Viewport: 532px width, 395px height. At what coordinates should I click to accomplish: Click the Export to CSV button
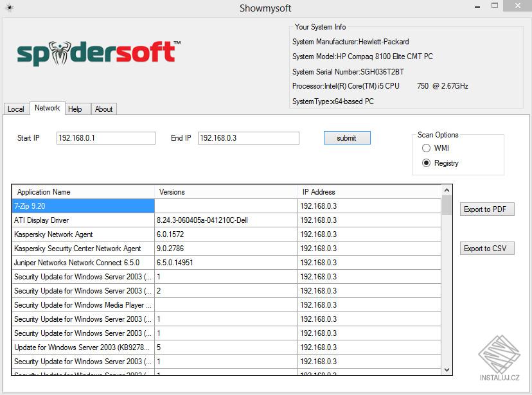pos(487,249)
